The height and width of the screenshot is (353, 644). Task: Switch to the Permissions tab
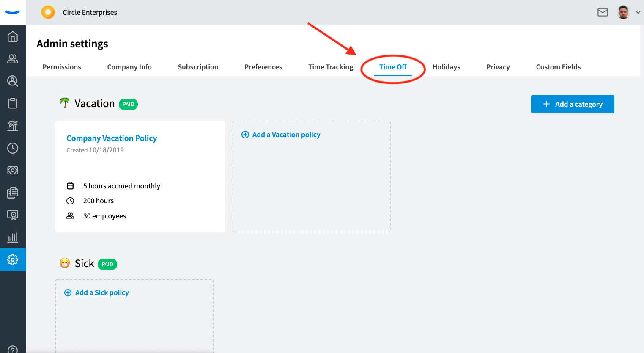click(x=62, y=67)
